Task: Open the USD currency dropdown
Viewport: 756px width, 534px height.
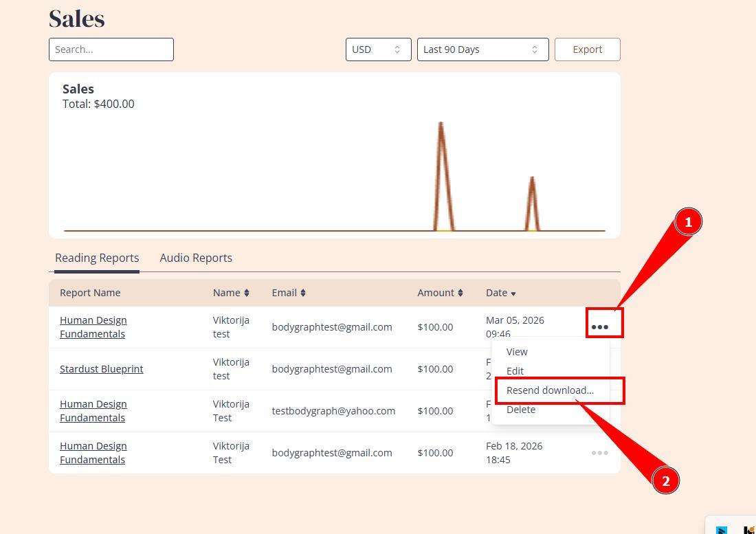Action: pyautogui.click(x=378, y=49)
